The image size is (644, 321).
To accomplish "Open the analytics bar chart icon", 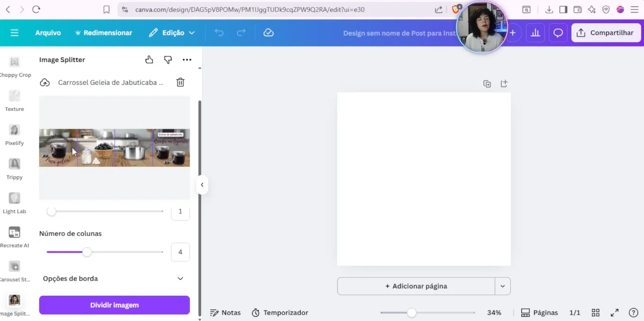I will (x=535, y=33).
